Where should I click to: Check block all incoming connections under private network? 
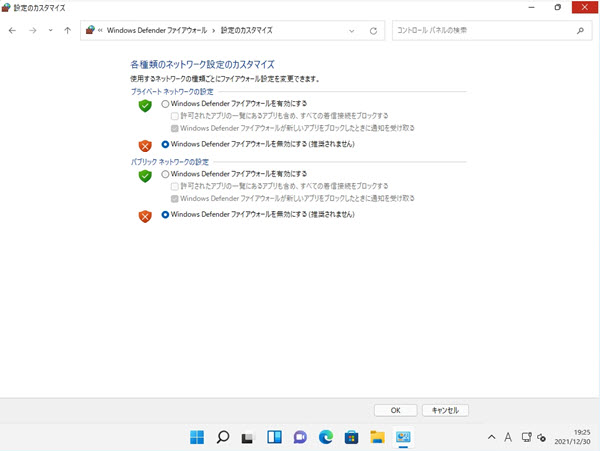pos(175,116)
